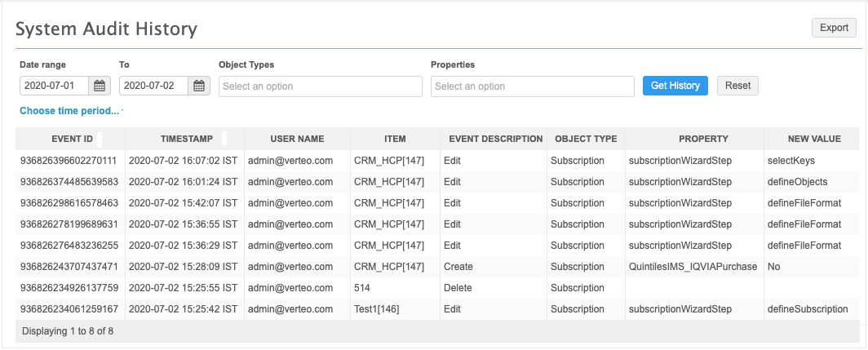Image resolution: width=868 pixels, height=350 pixels.
Task: Open the Date range calendar picker icon
Action: pyautogui.click(x=100, y=86)
